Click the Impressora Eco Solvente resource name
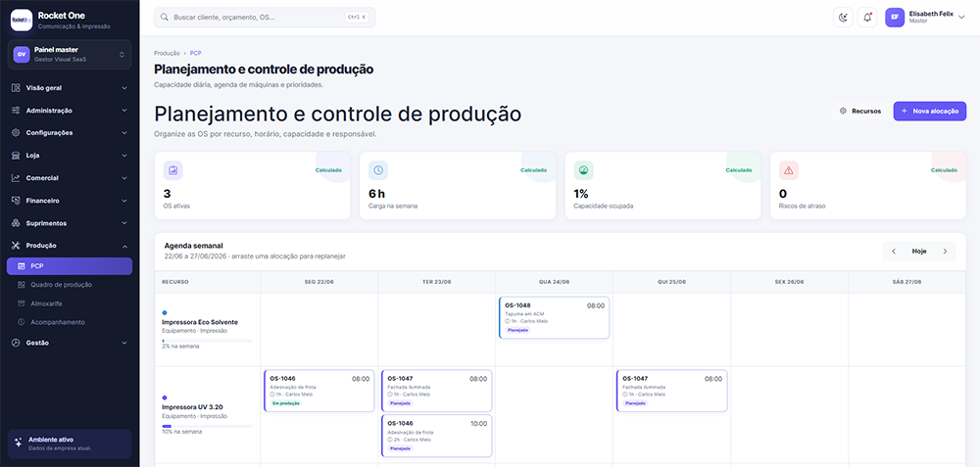Screen dimensions: 980x467 point(200,322)
